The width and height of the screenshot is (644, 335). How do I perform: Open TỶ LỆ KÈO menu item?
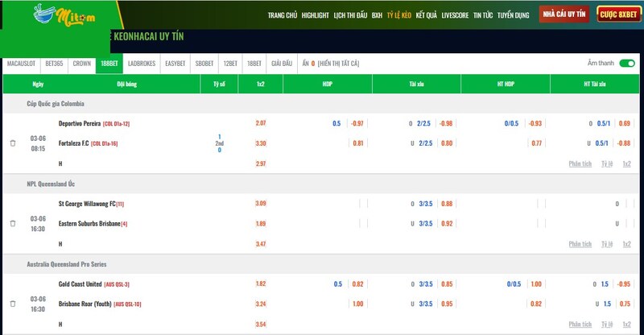pyautogui.click(x=398, y=15)
